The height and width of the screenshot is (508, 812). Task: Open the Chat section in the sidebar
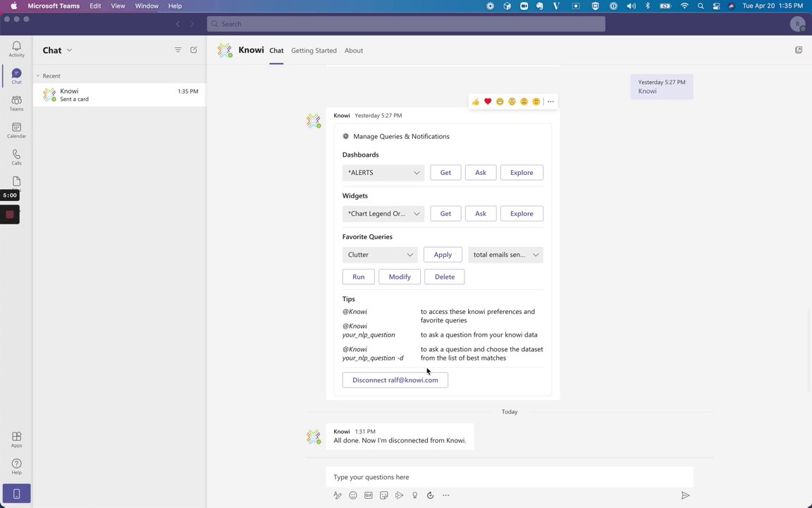point(17,76)
